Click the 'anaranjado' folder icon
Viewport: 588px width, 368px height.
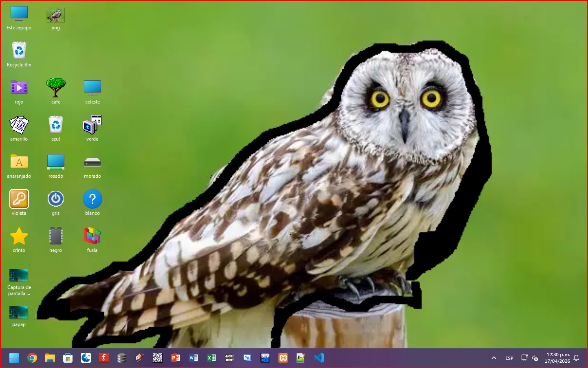tap(19, 162)
